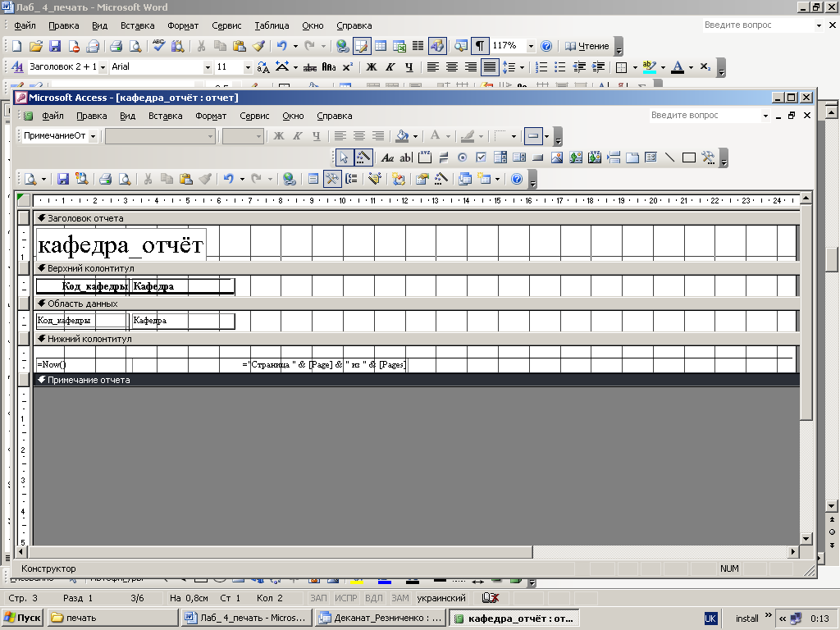The width and height of the screenshot is (840, 630).
Task: Switch to Деканат_Резниченко taskbar window
Action: [380, 618]
